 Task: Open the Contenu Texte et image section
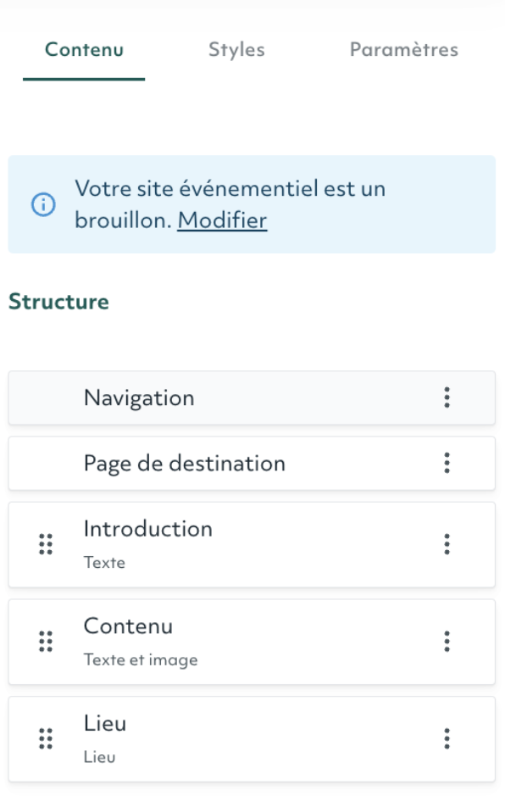(x=252, y=642)
